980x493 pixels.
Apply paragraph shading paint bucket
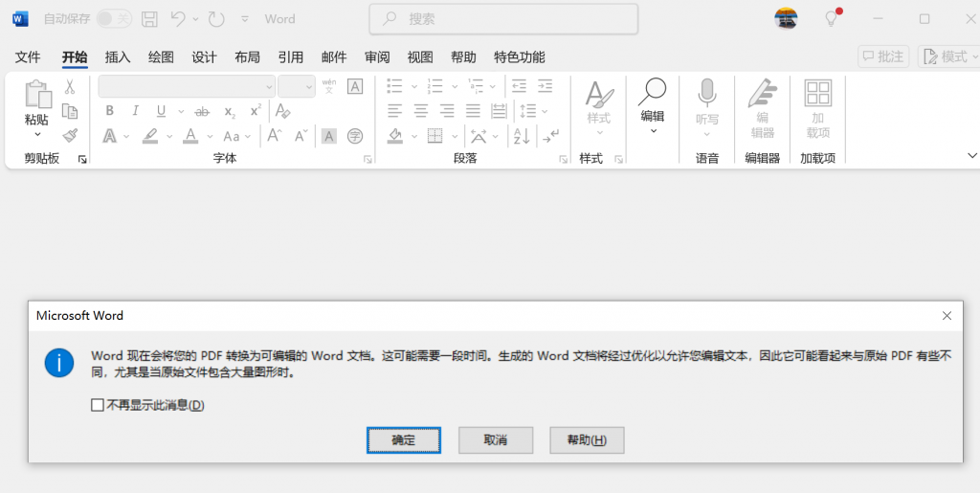[x=394, y=136]
